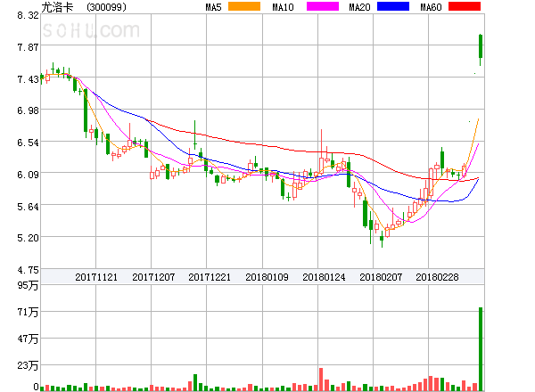Screen dimensions: 535x392
Task: Click the 0 volume axis label
Action: coord(36,387)
